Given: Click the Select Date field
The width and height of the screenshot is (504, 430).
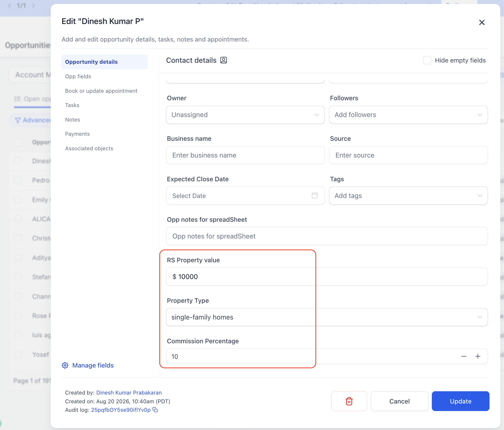Looking at the screenshot, I should (245, 195).
